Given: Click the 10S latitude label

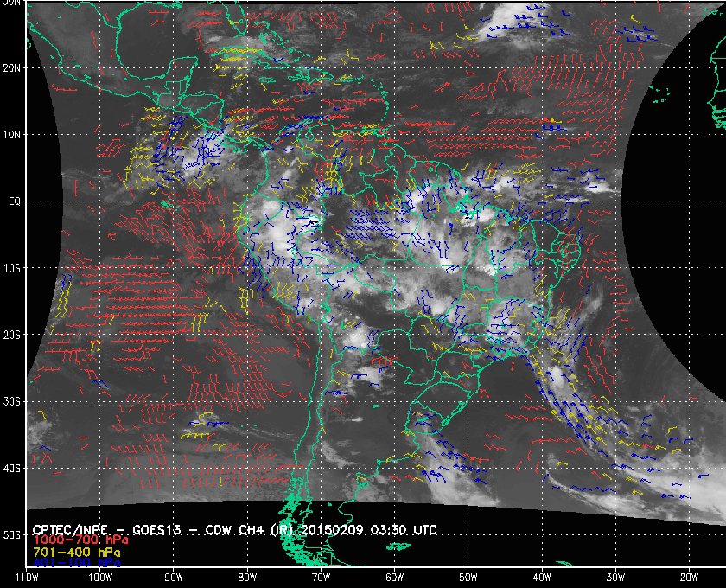Looking at the screenshot, I should 11,268.
